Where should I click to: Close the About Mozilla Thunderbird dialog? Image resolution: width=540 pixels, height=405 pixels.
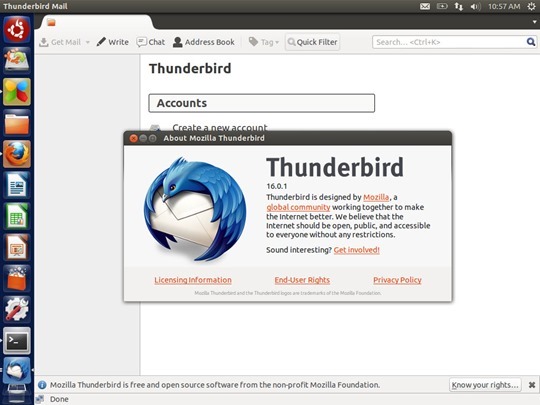(133, 138)
